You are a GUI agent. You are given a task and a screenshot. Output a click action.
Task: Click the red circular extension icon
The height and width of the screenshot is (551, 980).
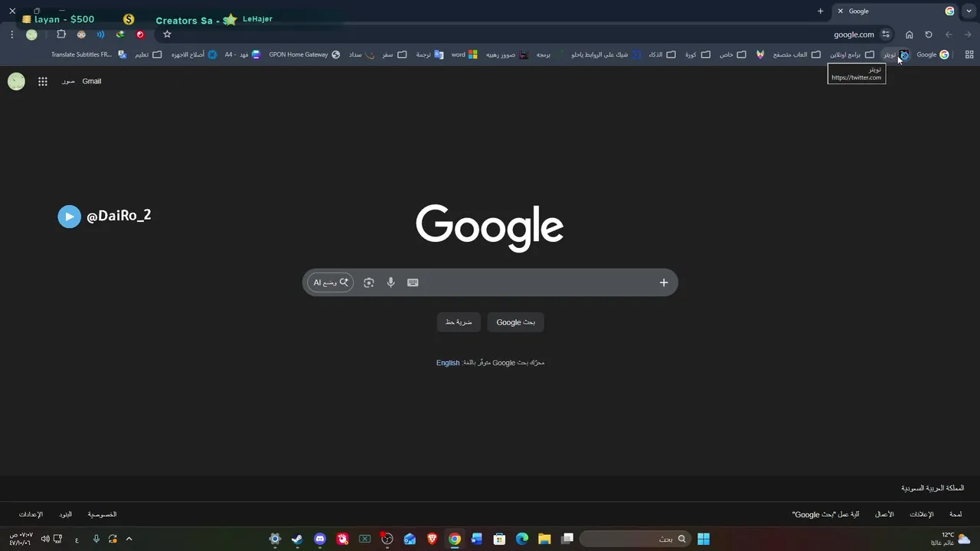[x=140, y=34]
